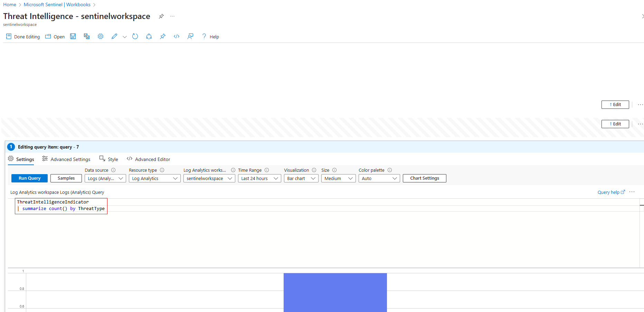Expand the Data source dropdown
The height and width of the screenshot is (312, 644).
coord(105,178)
